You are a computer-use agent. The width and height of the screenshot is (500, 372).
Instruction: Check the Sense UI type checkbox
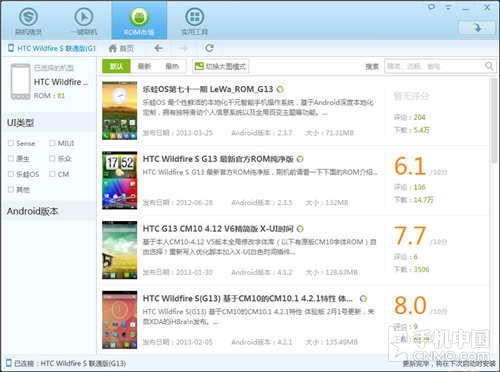(11, 143)
